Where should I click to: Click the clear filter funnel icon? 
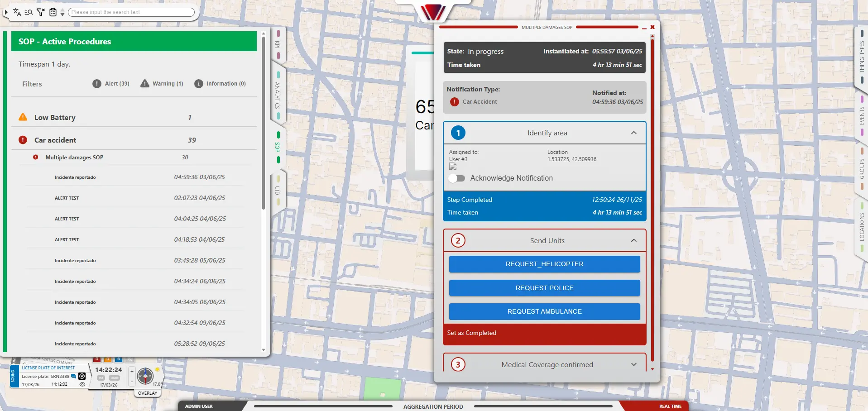pos(41,12)
